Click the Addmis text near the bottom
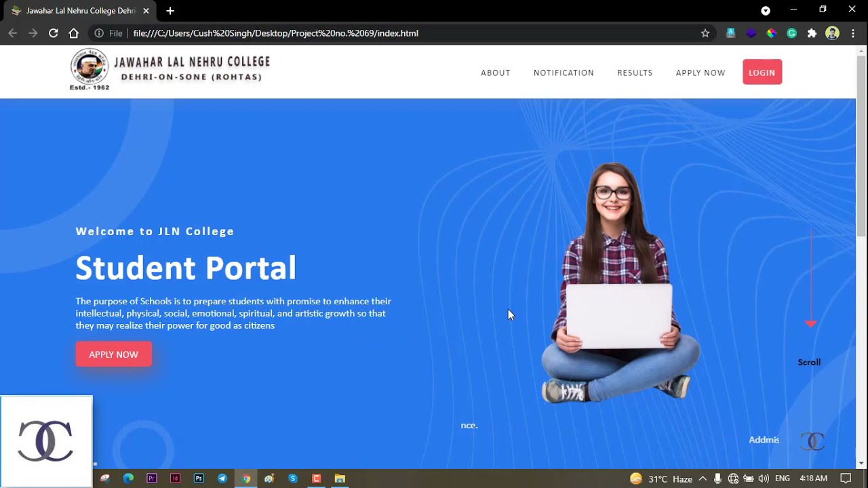 point(764,440)
